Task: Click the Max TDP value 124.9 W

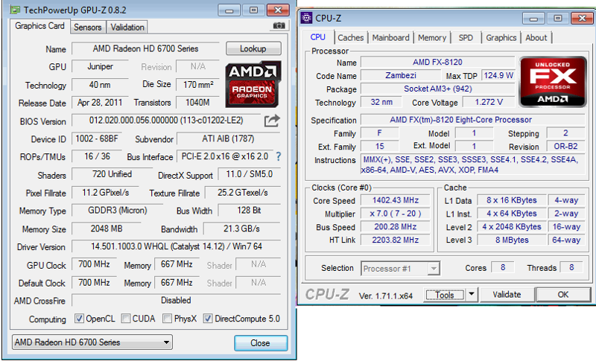Action: 498,76
